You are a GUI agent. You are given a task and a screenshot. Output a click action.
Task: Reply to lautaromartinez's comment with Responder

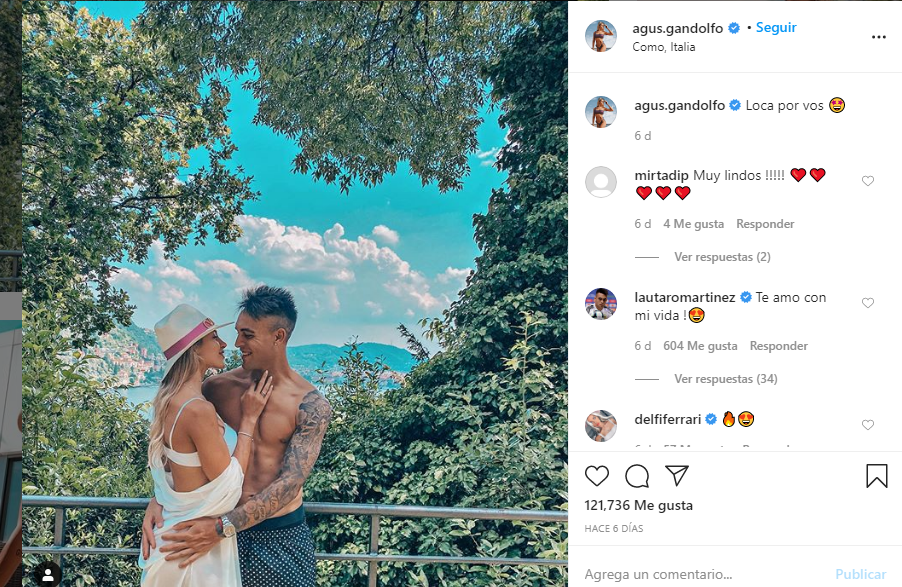[x=778, y=346]
